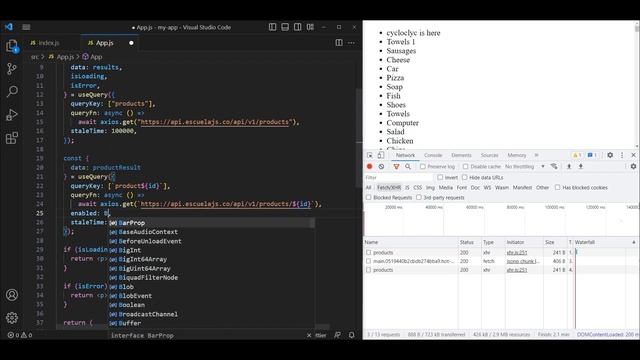Viewport: 640px width, 360px height.
Task: Toggle the DevTools device toolbar
Action: [x=380, y=155]
